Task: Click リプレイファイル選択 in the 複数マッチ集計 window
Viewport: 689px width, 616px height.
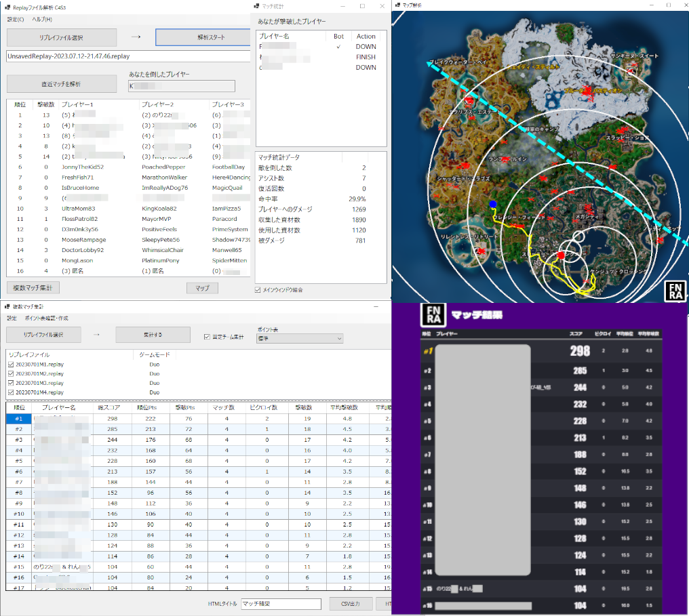Action: (43, 335)
